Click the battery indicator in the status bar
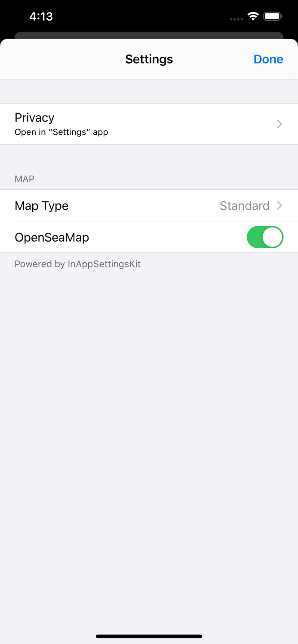The height and width of the screenshot is (644, 298). pos(273,16)
